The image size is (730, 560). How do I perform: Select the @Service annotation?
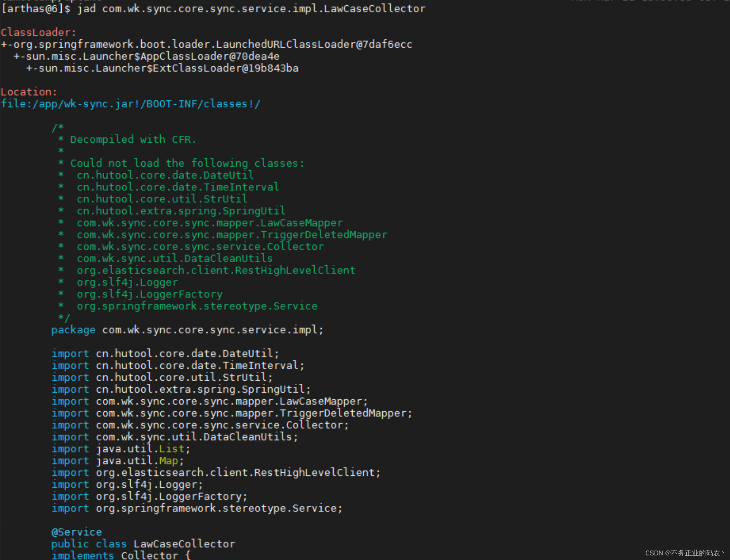[x=76, y=531]
